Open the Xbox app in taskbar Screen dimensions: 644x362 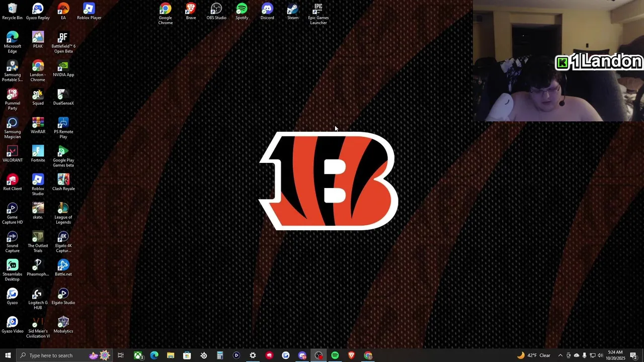click(x=138, y=355)
